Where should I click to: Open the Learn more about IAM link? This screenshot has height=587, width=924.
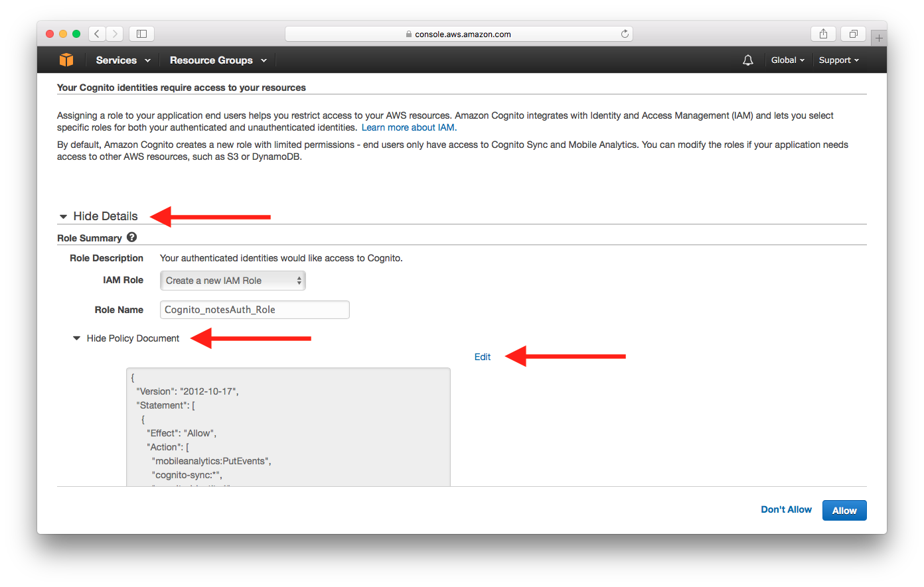[x=409, y=127]
